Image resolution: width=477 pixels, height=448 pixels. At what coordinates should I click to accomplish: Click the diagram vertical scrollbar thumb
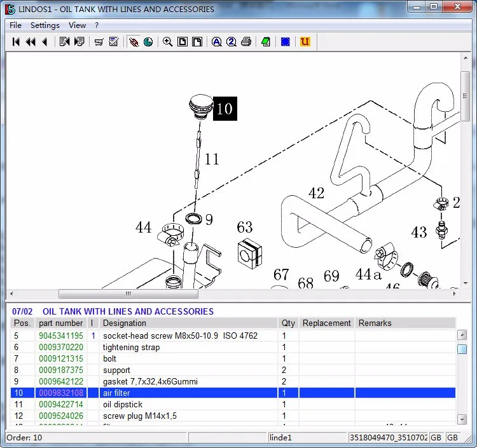click(x=465, y=96)
